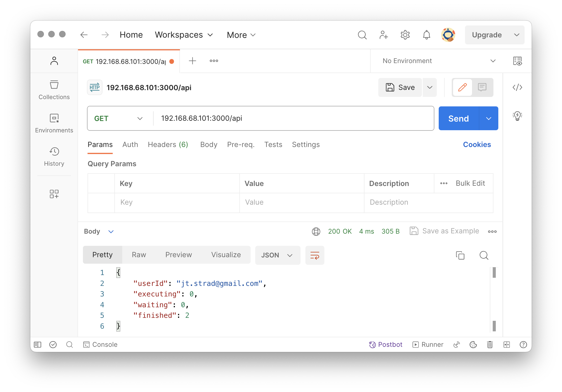
Task: Open the Workspaces menu
Action: click(x=184, y=35)
